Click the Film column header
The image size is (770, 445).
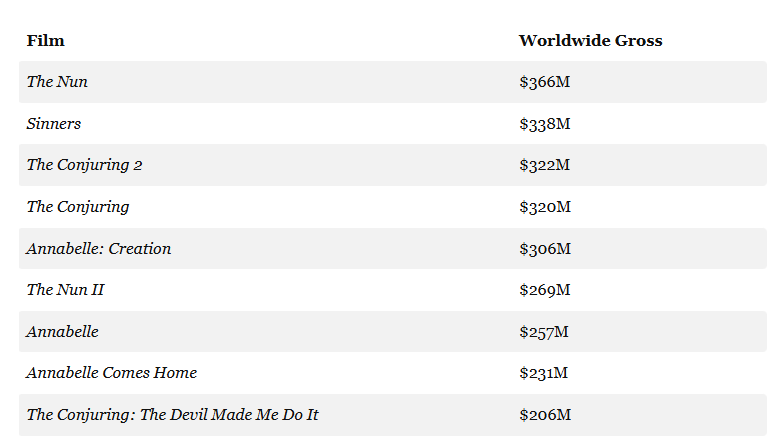pos(46,41)
